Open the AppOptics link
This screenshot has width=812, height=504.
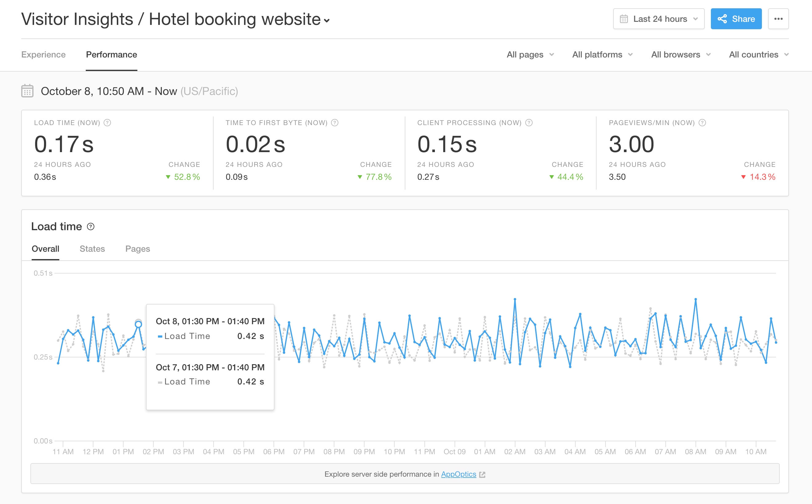pyautogui.click(x=458, y=474)
